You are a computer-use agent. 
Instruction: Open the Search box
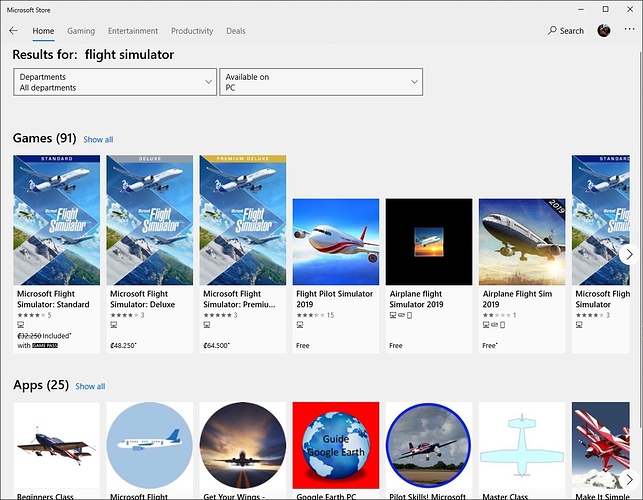click(565, 31)
